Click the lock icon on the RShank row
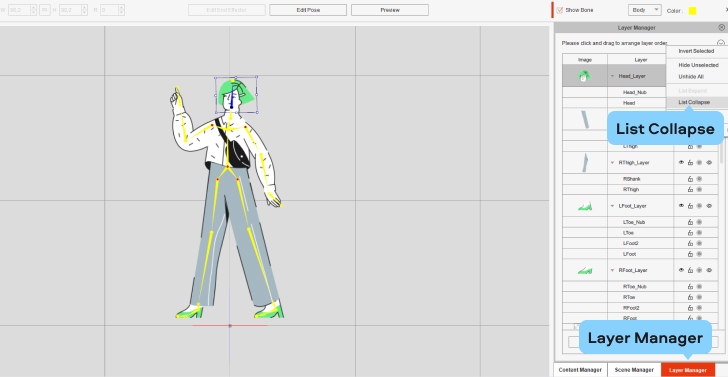This screenshot has width=728, height=377. (690, 179)
